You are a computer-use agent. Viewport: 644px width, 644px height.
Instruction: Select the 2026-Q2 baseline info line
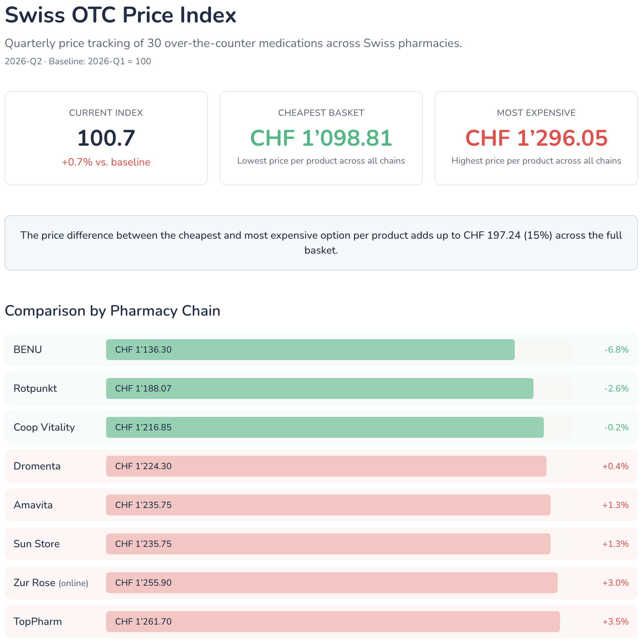coord(78,61)
